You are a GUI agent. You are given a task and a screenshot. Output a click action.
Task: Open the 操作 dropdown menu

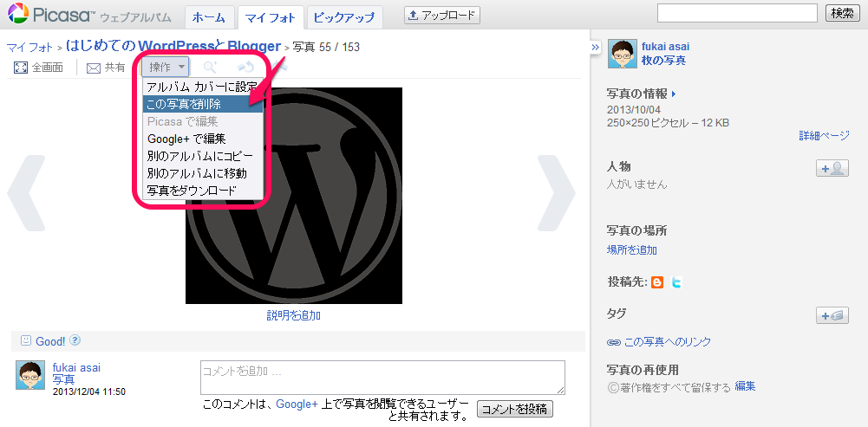pos(166,68)
